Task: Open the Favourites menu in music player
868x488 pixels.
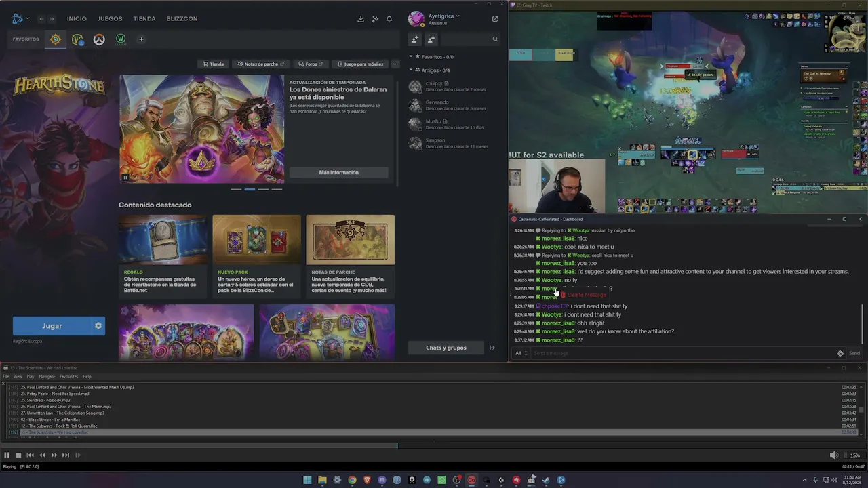Action: 68,376
